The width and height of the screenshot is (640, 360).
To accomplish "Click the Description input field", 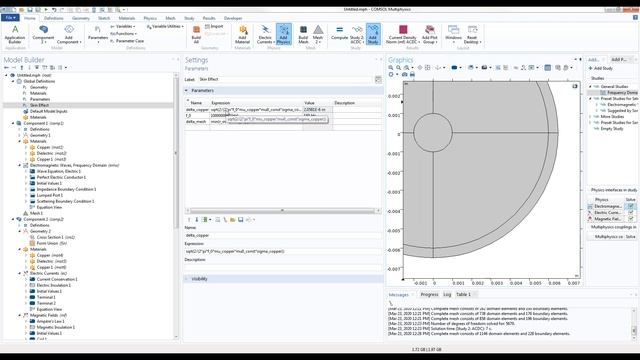I will click(283, 267).
